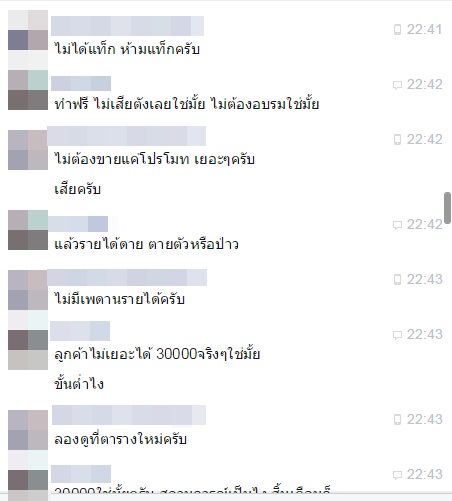Click the message text ขั้นต่ำไง

click(79, 384)
